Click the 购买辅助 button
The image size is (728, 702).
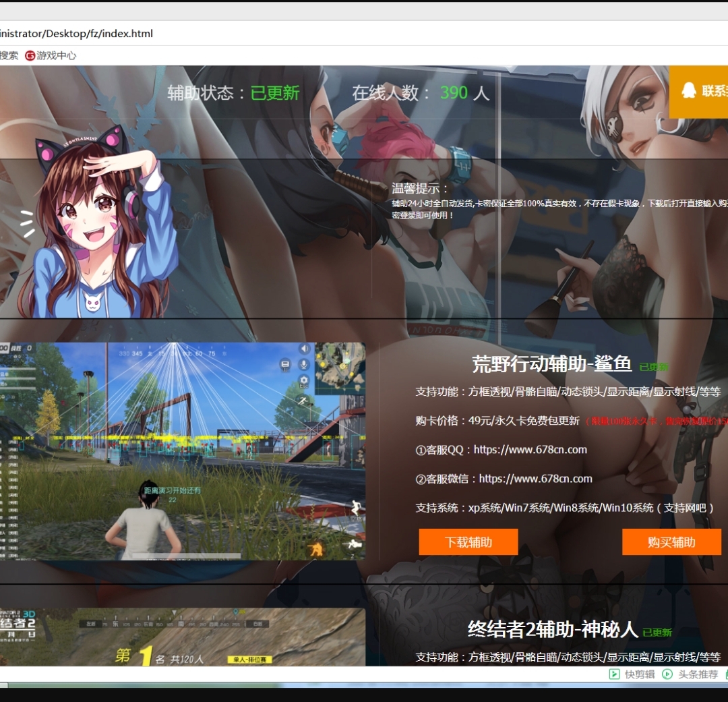[x=671, y=542]
